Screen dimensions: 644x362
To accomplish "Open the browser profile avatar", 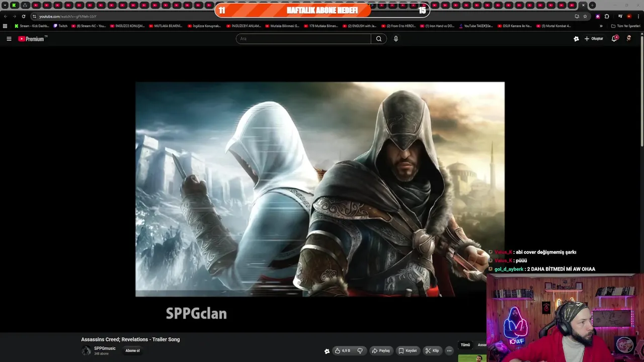I will [x=629, y=16].
